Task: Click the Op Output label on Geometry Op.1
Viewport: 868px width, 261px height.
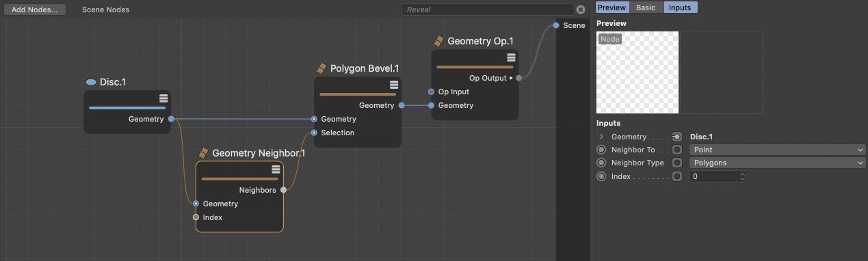Action: [488, 78]
